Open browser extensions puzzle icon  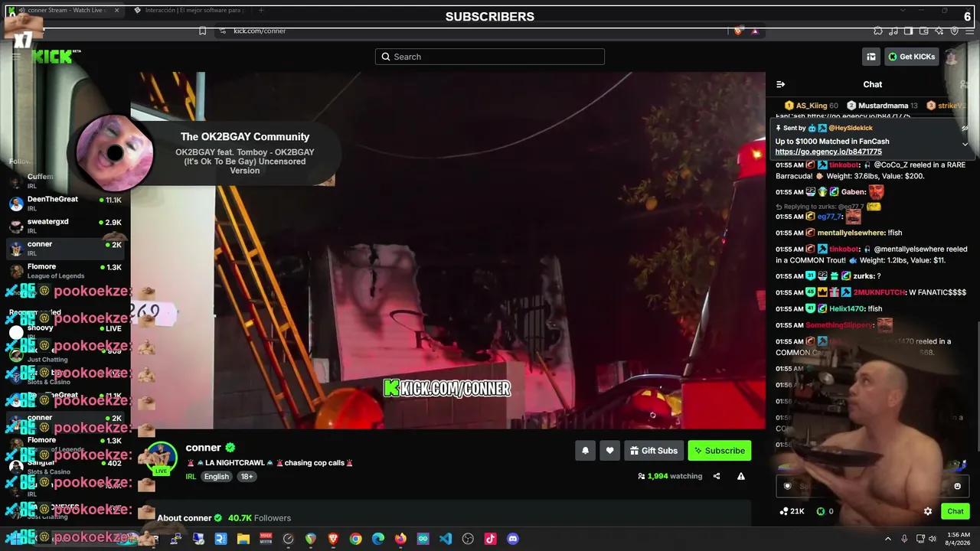pyautogui.click(x=878, y=31)
